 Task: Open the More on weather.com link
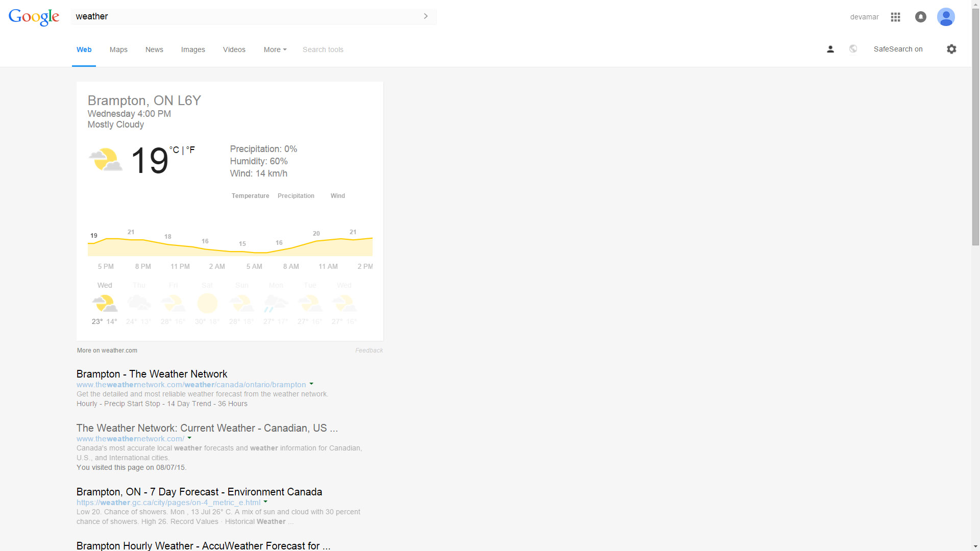(107, 350)
